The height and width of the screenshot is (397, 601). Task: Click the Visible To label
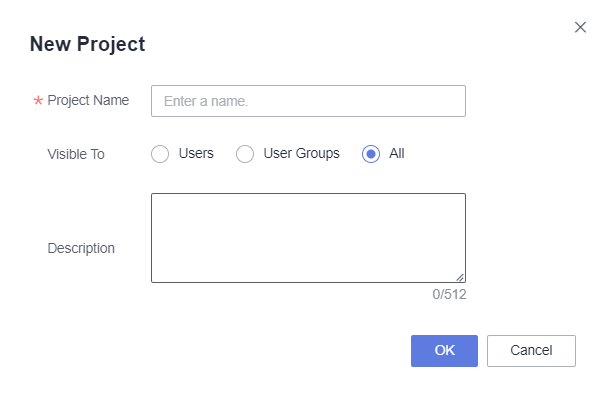click(x=76, y=154)
